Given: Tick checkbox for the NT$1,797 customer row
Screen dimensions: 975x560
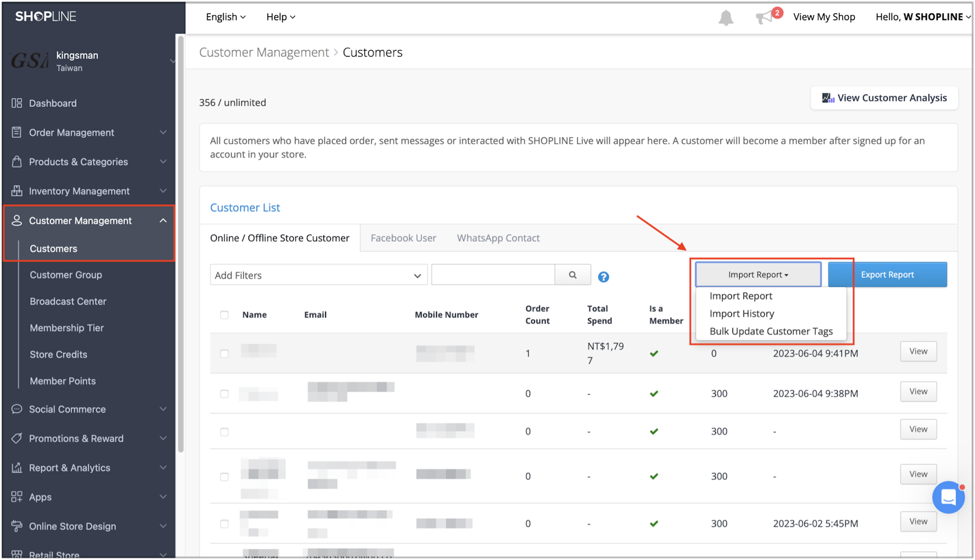Looking at the screenshot, I should [x=224, y=353].
